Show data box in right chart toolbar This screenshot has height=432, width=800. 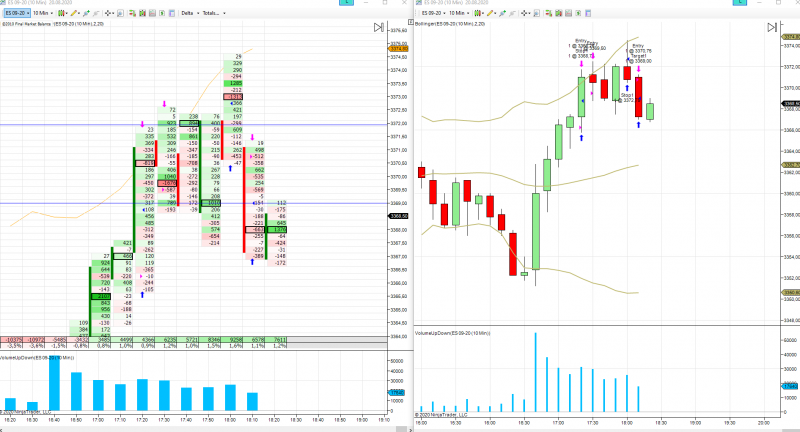tap(537, 13)
